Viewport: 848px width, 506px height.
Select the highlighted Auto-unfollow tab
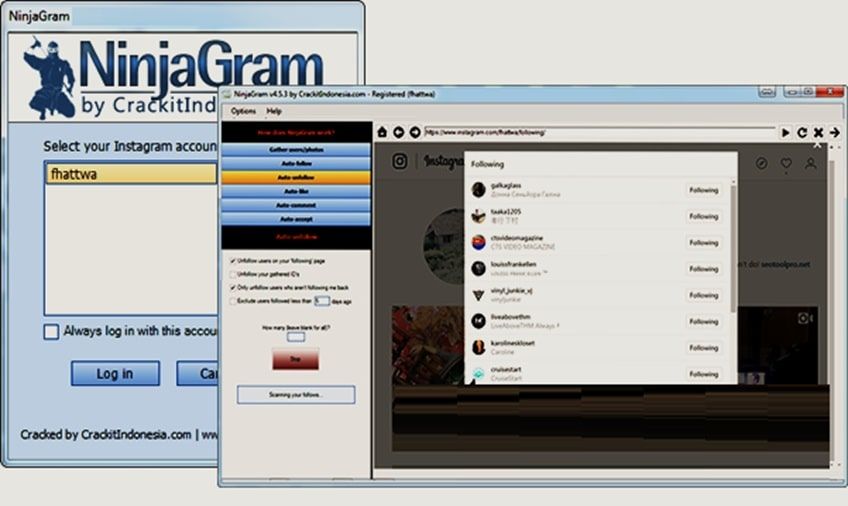pyautogui.click(x=296, y=177)
